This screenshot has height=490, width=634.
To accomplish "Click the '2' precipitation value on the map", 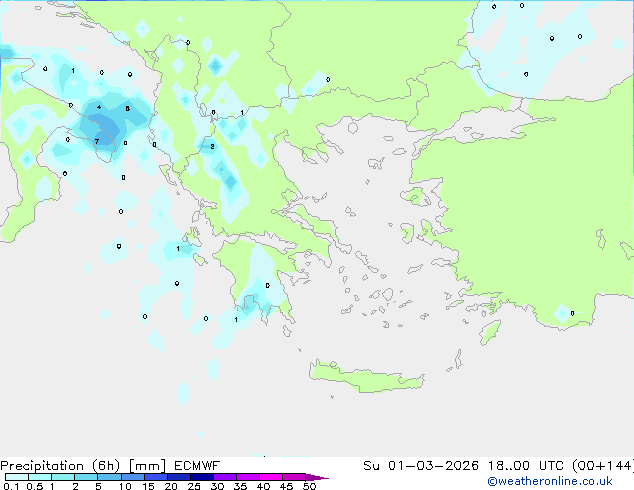I will 212,146.
